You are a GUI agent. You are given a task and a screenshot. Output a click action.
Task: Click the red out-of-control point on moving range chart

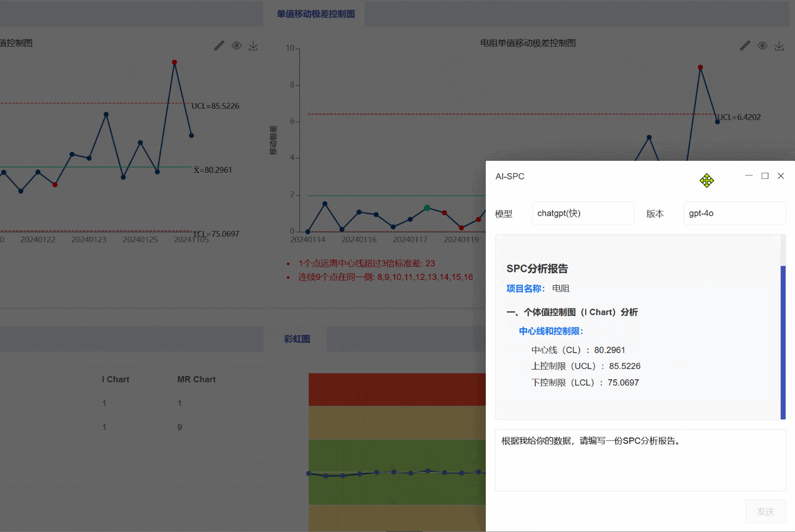click(x=700, y=67)
